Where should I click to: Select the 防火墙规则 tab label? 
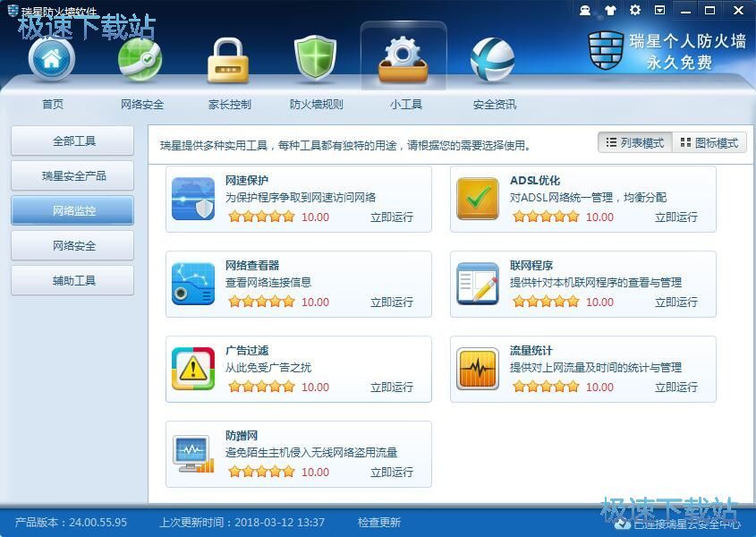[x=317, y=104]
